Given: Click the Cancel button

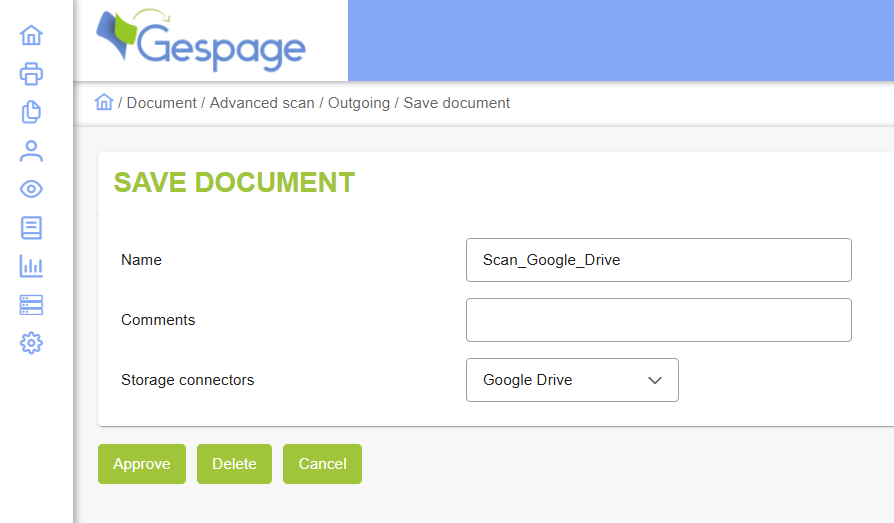Looking at the screenshot, I should pos(323,464).
